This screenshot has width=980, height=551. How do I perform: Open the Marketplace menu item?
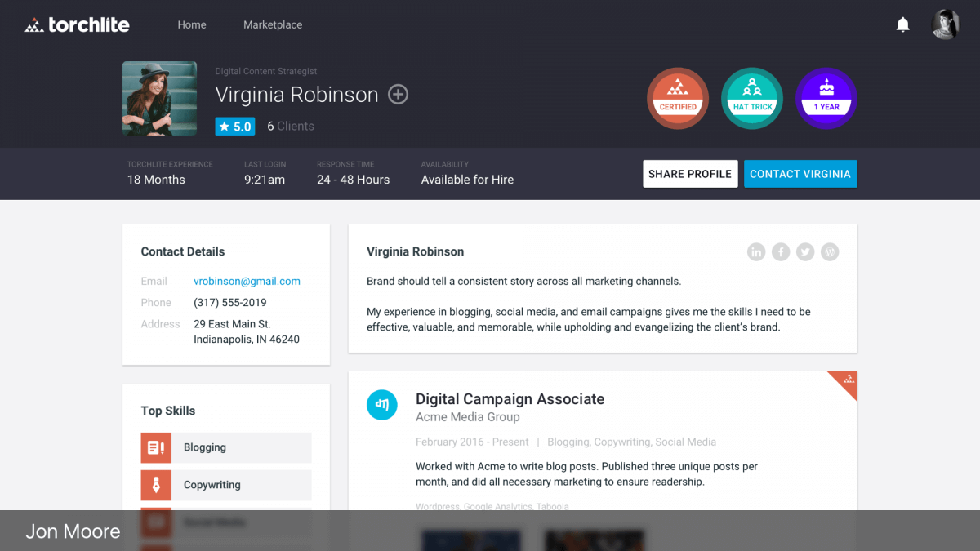point(273,24)
